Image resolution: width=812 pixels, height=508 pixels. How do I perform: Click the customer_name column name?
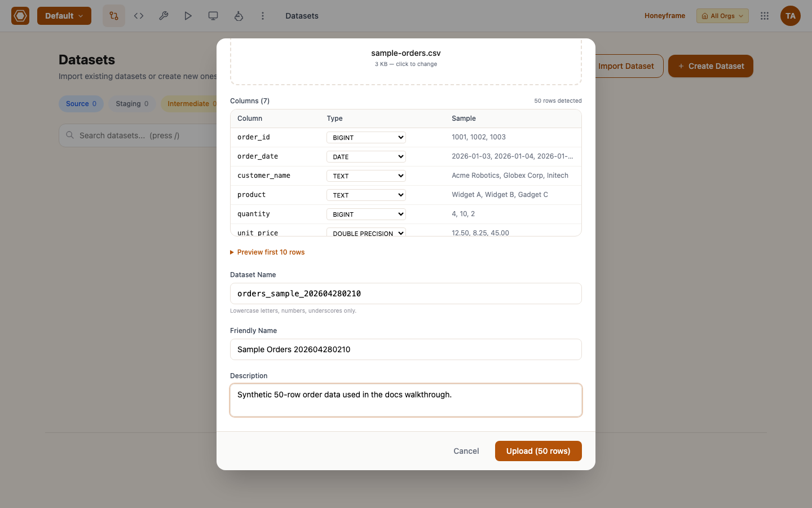(264, 176)
